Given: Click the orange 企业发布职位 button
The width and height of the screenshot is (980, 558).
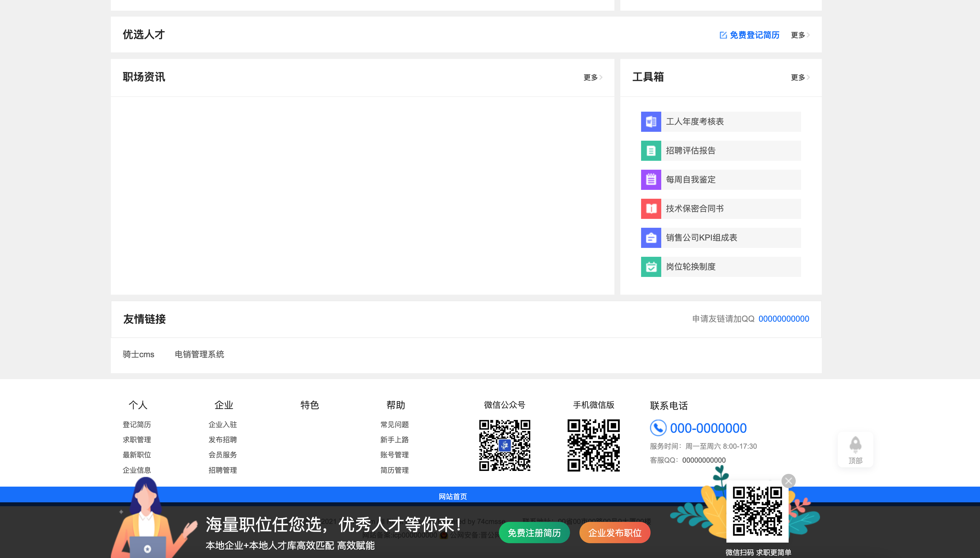Looking at the screenshot, I should click(615, 533).
